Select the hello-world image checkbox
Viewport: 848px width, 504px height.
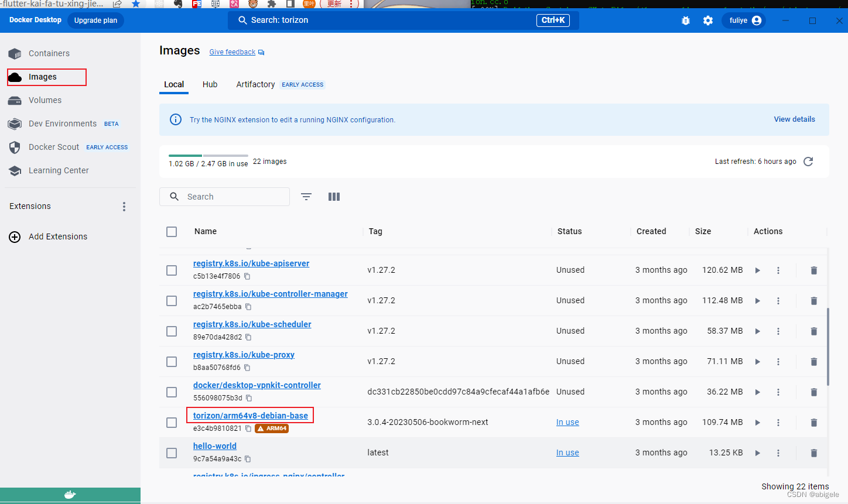coord(172,453)
